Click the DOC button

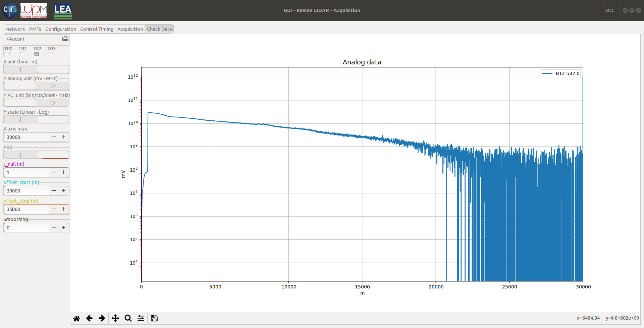pos(609,10)
